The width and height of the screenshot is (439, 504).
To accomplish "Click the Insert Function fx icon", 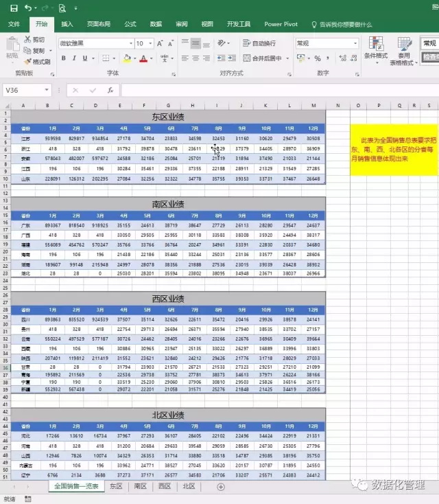I will point(110,91).
